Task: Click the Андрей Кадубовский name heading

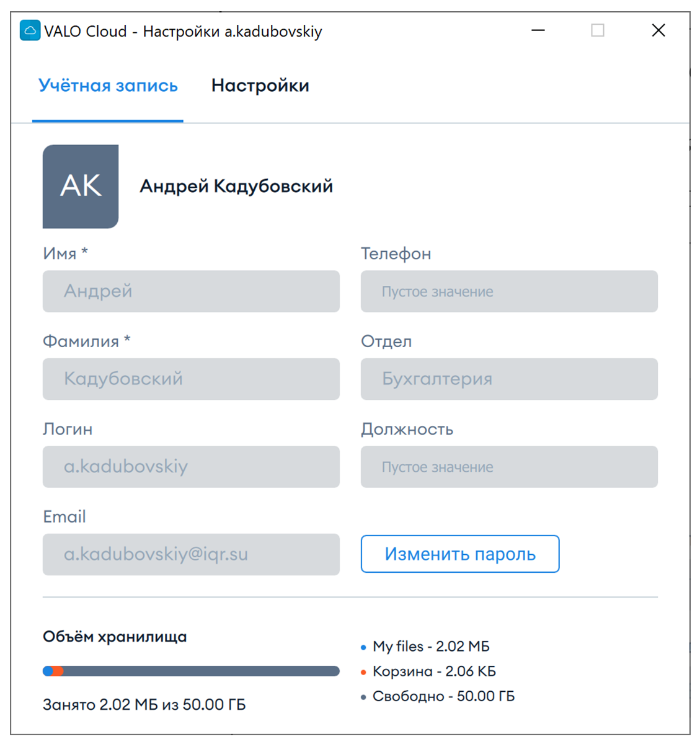Action: [x=236, y=186]
